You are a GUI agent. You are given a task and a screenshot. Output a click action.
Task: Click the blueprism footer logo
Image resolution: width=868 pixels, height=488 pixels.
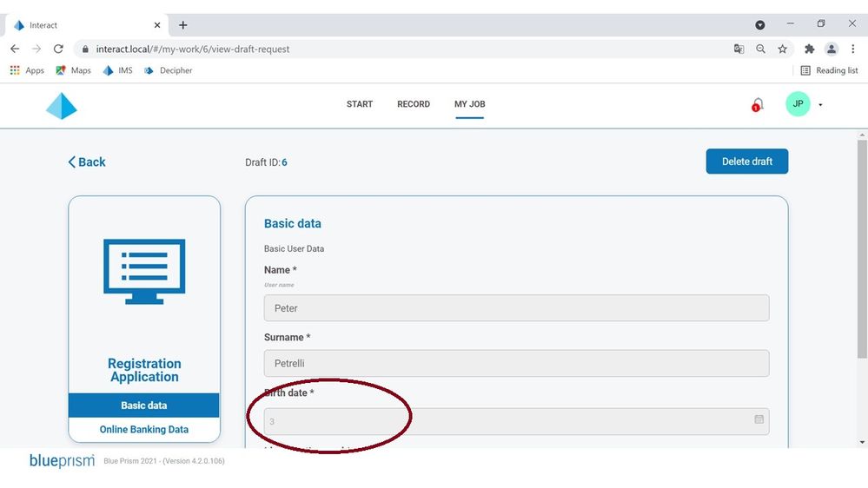tap(62, 460)
